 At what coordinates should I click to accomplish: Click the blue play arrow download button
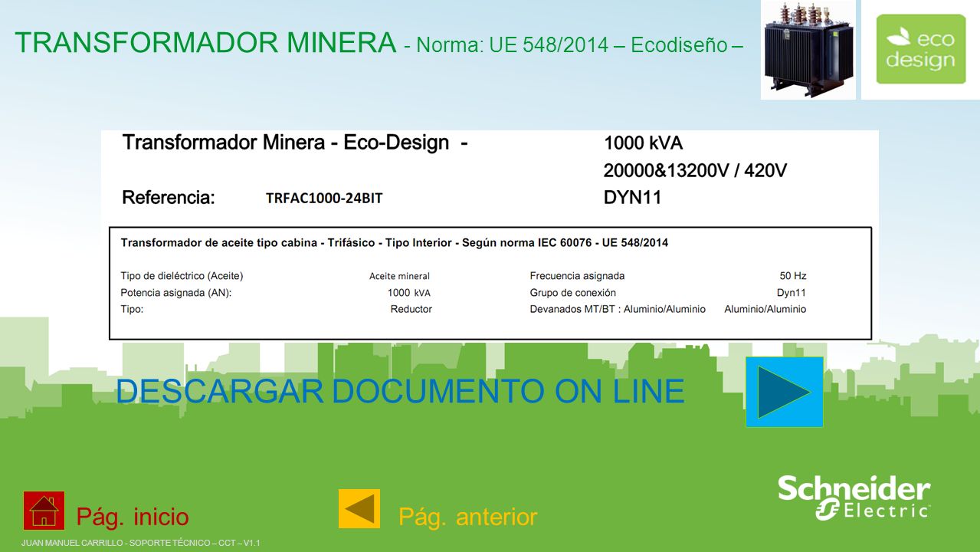point(785,392)
